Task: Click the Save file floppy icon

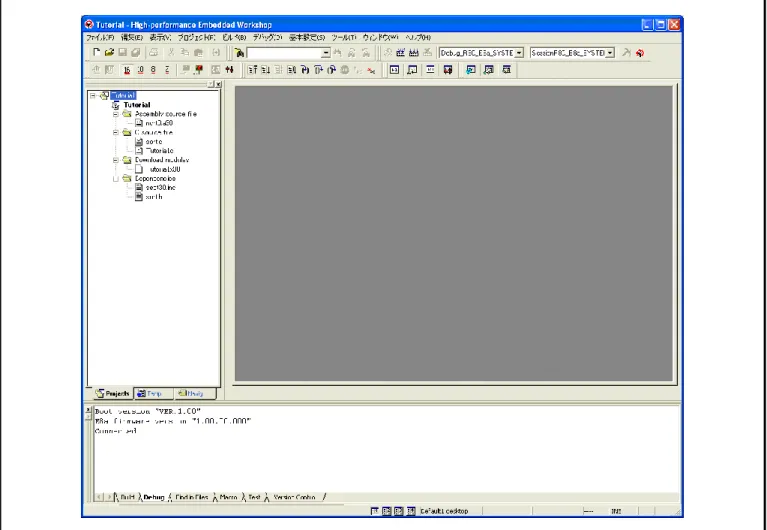Action: pos(123,52)
